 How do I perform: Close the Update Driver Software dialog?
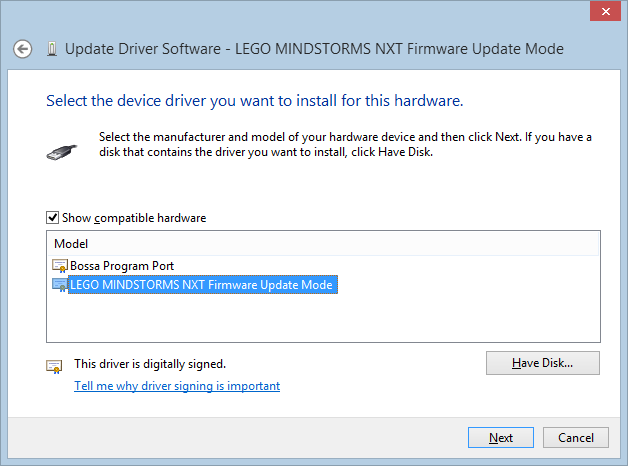click(x=605, y=11)
